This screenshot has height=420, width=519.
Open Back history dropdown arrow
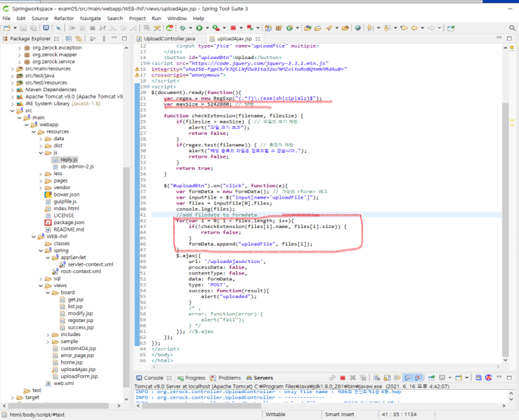422,28
